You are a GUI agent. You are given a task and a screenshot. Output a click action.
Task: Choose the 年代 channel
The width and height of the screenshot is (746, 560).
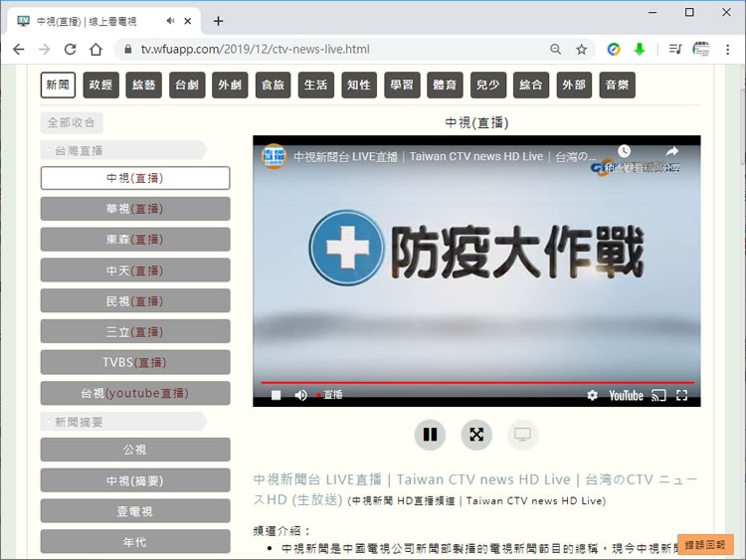click(135, 541)
